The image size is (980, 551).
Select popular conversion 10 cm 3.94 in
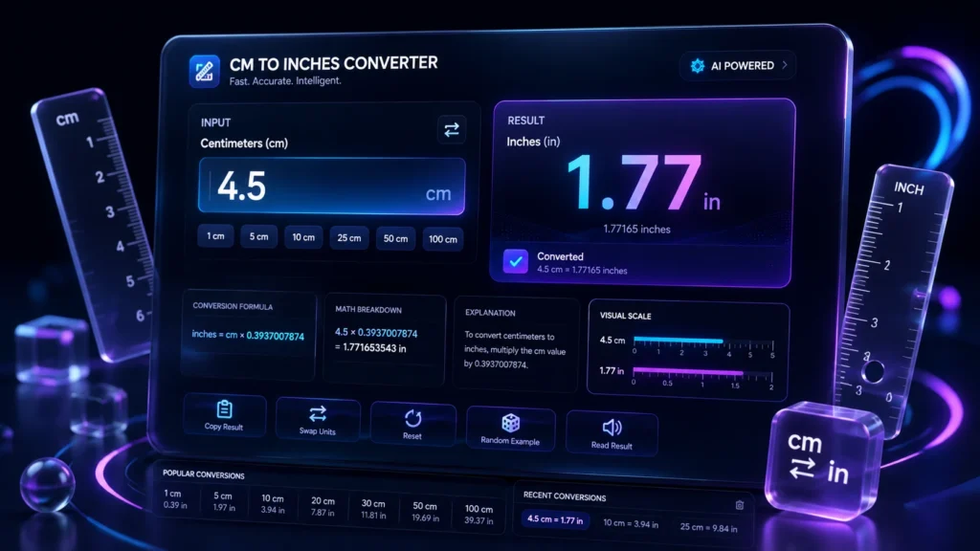pos(273,504)
